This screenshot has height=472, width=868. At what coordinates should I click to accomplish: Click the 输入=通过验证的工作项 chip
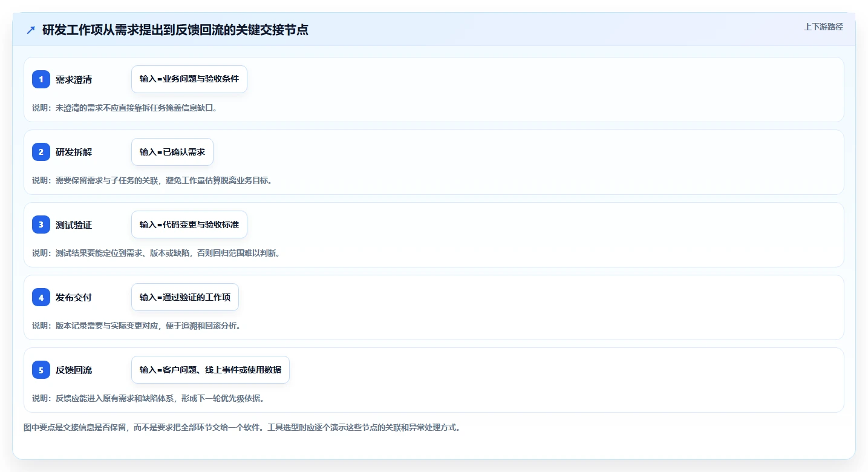[x=185, y=297]
